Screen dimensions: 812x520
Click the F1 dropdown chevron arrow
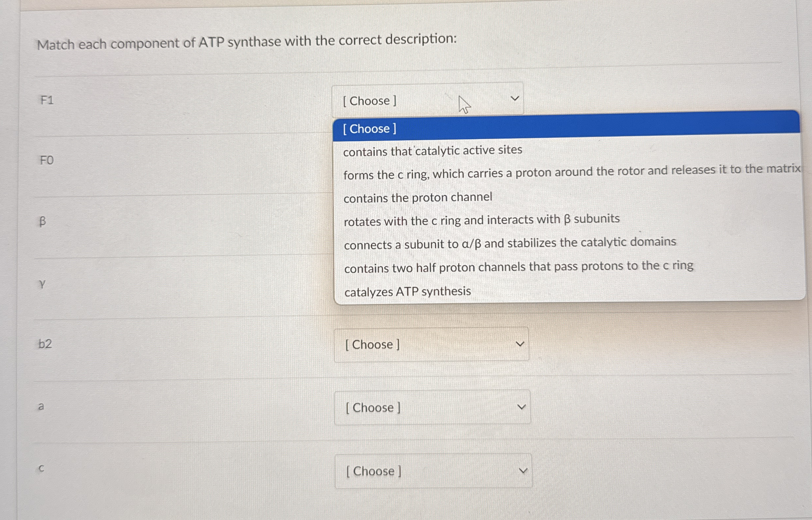(x=514, y=98)
